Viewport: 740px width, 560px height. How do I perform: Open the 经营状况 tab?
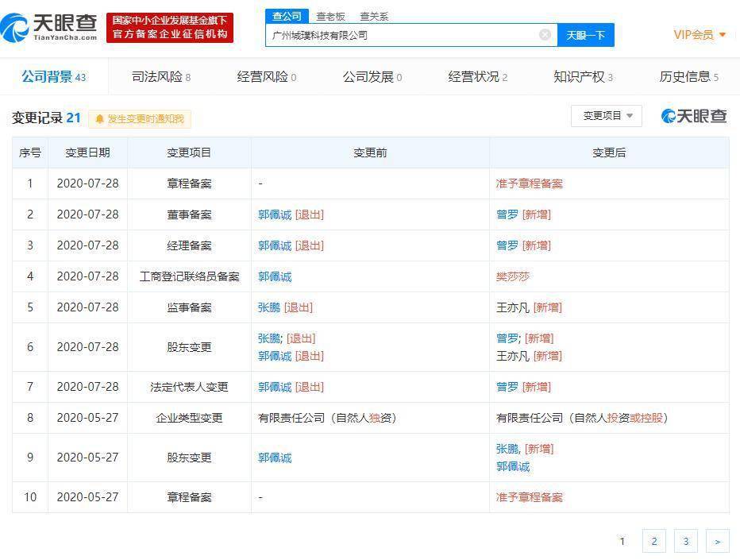[x=478, y=76]
